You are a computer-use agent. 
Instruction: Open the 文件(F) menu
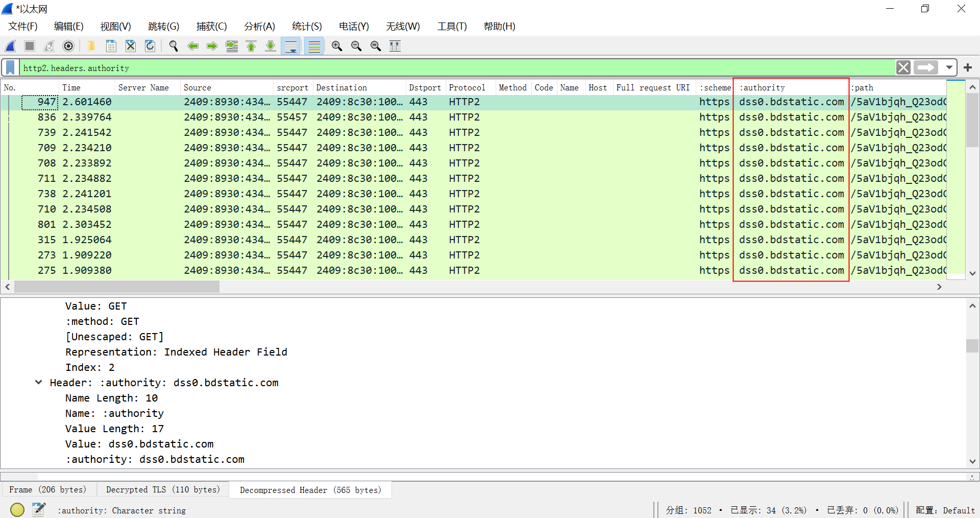23,27
